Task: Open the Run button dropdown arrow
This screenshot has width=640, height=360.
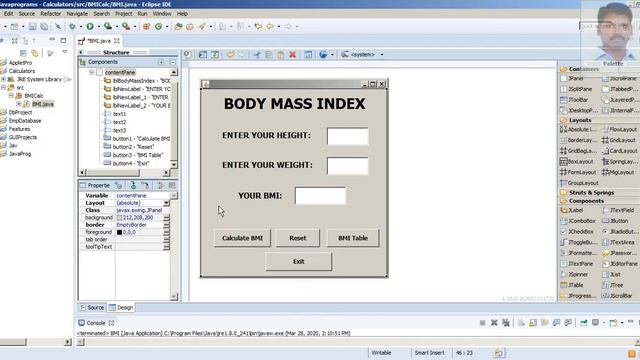Action: [98, 27]
